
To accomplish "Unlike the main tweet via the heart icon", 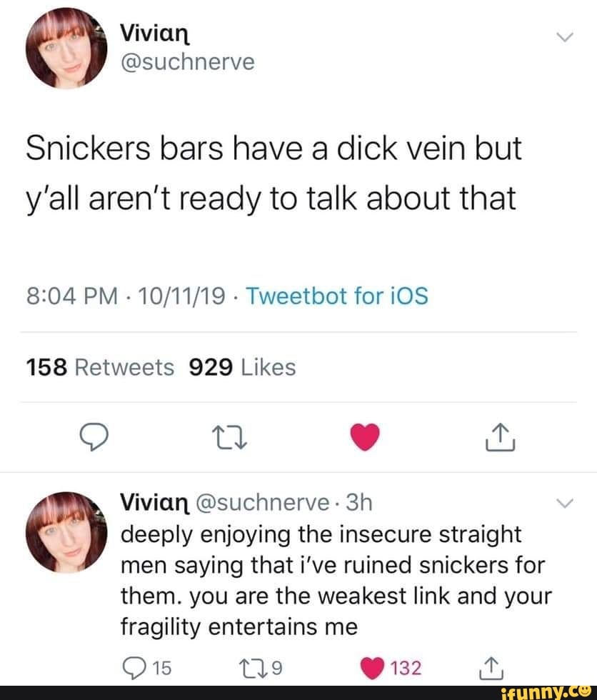I will pos(365,438).
